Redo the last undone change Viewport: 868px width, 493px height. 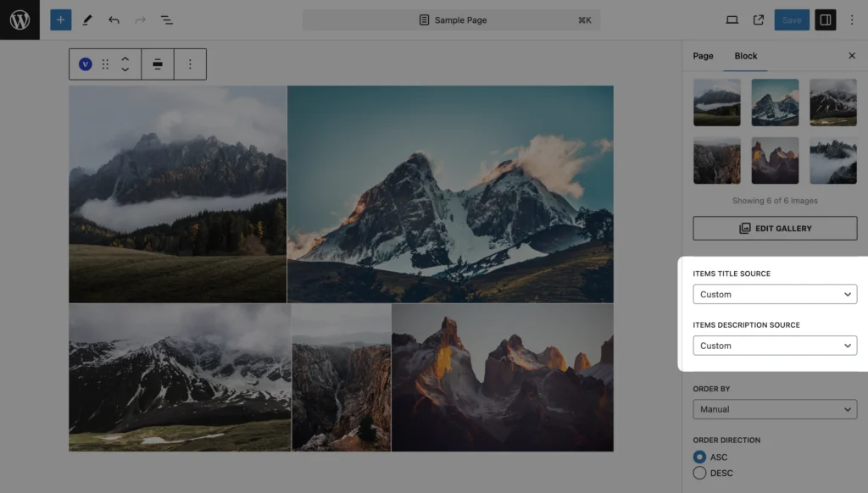(x=140, y=20)
